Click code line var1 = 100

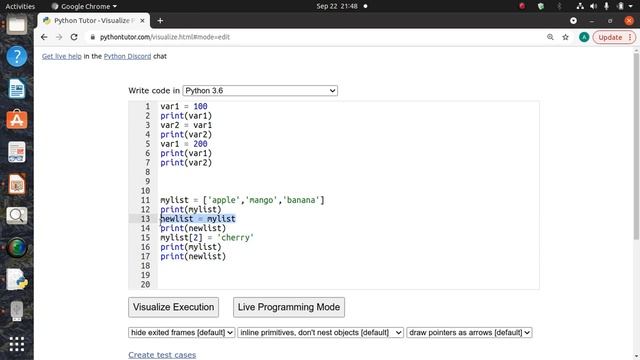[184, 106]
